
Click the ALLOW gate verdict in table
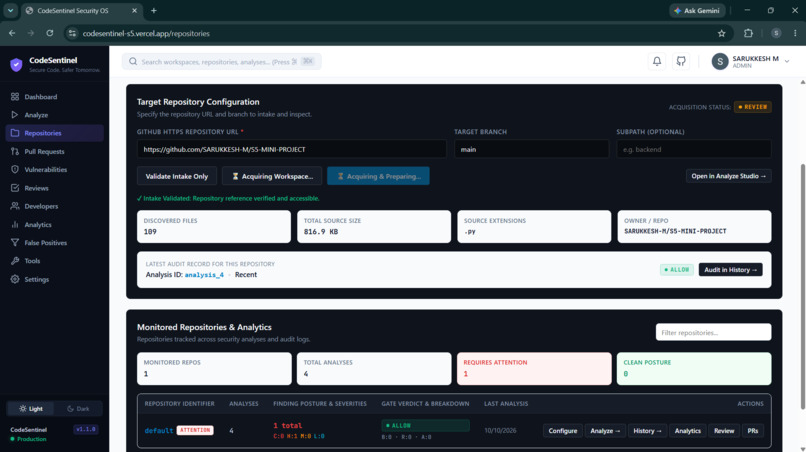[425, 425]
